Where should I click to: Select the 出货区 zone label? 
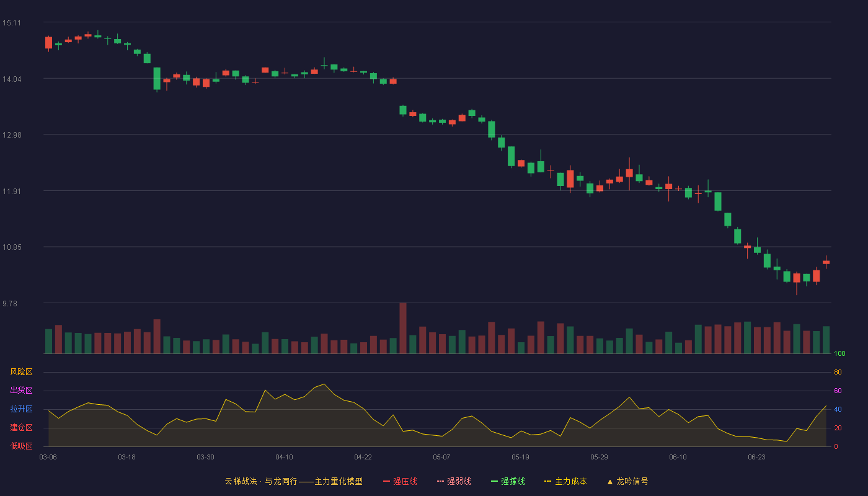21,391
